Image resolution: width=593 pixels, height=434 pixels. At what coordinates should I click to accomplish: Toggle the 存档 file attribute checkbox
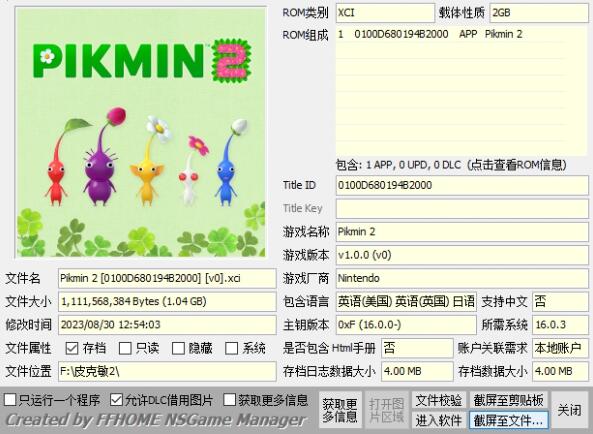click(72, 348)
